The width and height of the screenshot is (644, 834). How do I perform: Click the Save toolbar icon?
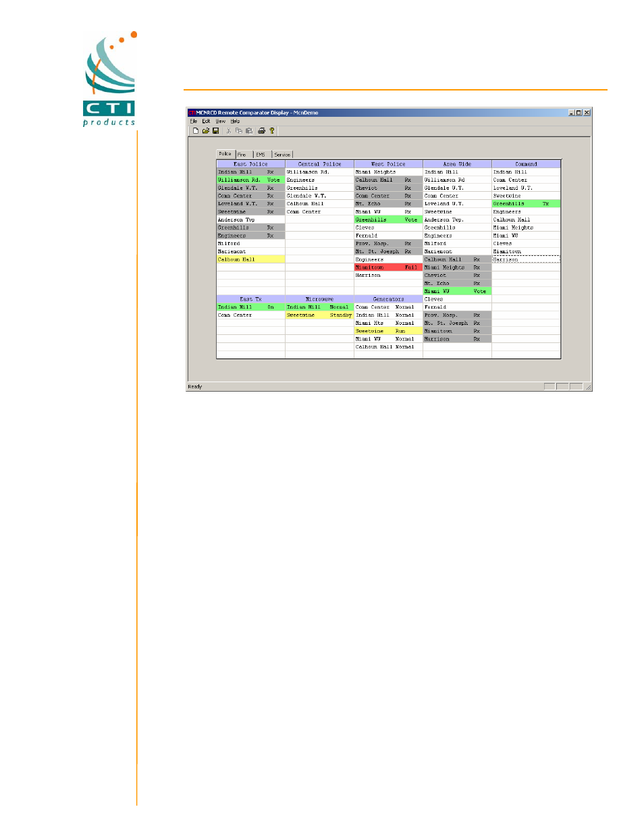coord(216,131)
